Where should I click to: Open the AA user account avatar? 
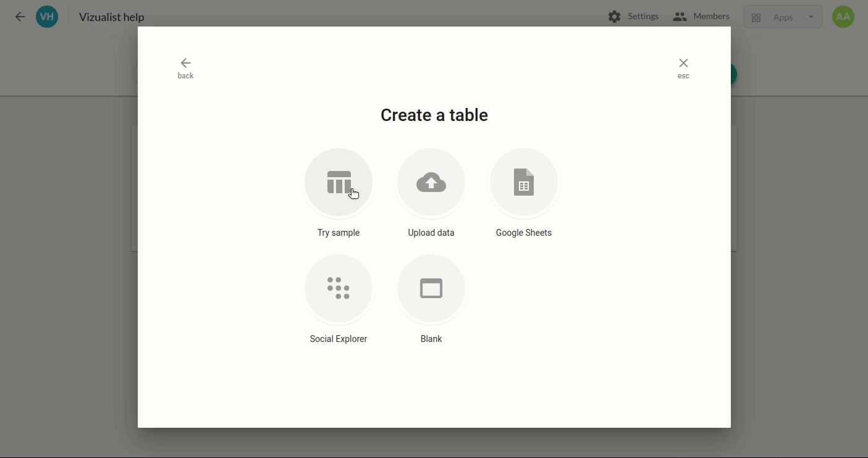843,17
